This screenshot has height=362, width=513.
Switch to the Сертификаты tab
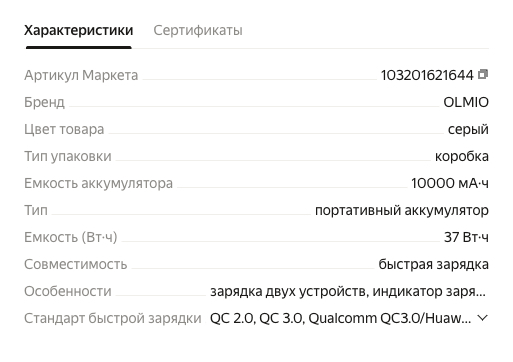pyautogui.click(x=198, y=30)
